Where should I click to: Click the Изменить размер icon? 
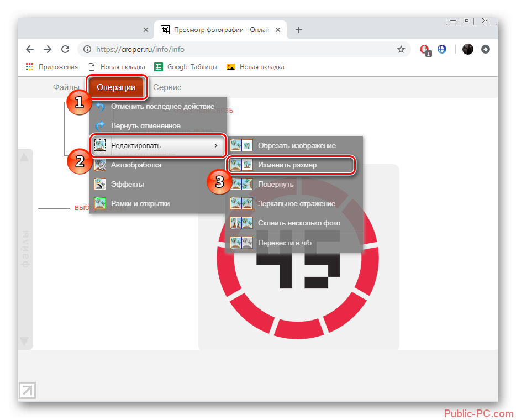coord(241,165)
